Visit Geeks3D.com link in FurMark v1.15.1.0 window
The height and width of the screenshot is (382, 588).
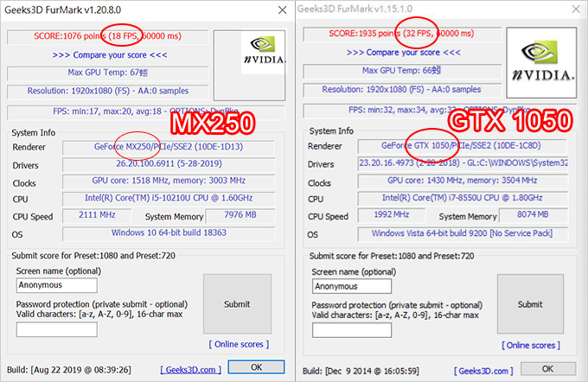click(483, 371)
